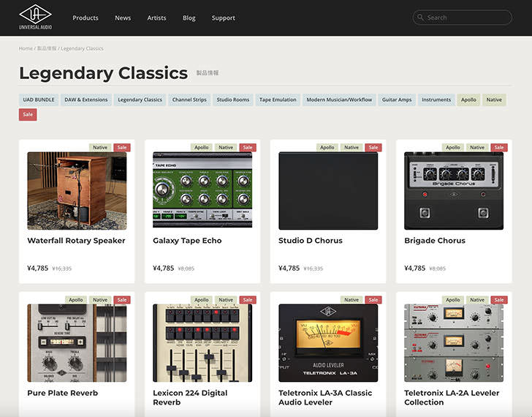Click the Apollo badge on Brigade Chorus
The width and height of the screenshot is (532, 417).
point(453,147)
